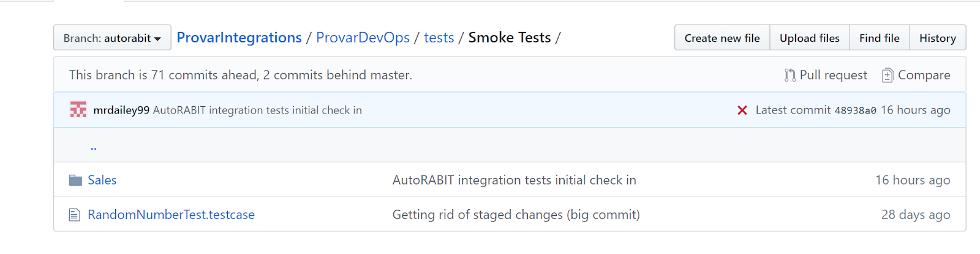Click mrdailey99 avatar icon
This screenshot has height=254, width=980.
[78, 110]
